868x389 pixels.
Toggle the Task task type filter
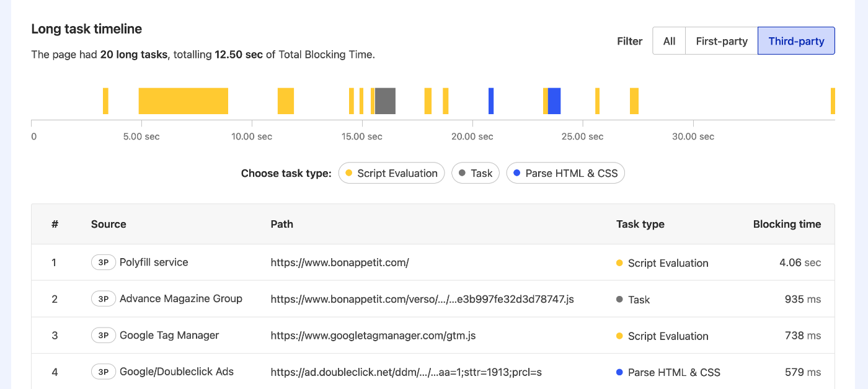(476, 173)
